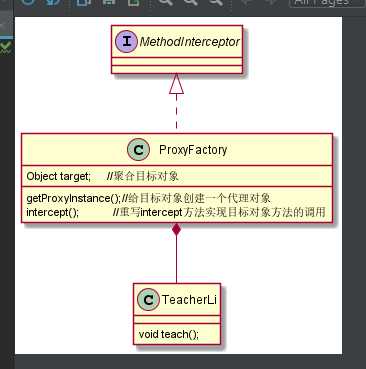The height and width of the screenshot is (369, 366).
Task: Click the '//聚合目标对象' comment text
Action: (143, 176)
